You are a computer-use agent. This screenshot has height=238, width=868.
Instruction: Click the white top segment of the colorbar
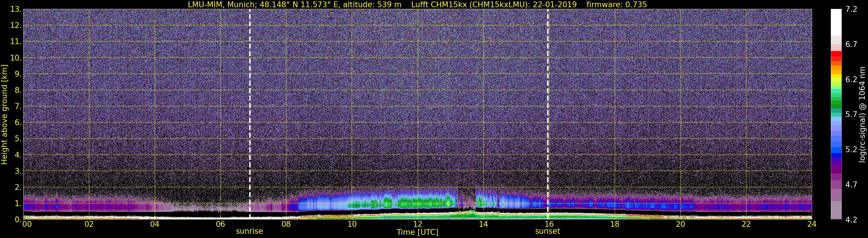pos(836,22)
